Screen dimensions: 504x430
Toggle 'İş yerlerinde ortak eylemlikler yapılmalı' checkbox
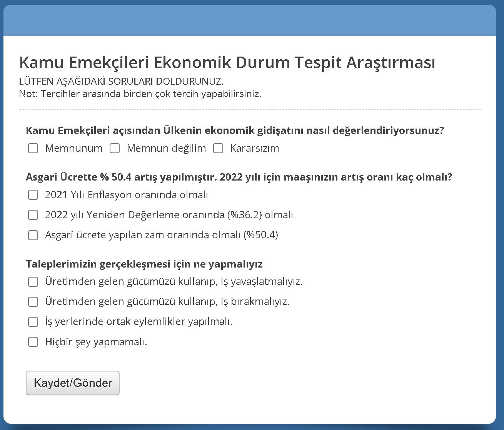pos(33,321)
